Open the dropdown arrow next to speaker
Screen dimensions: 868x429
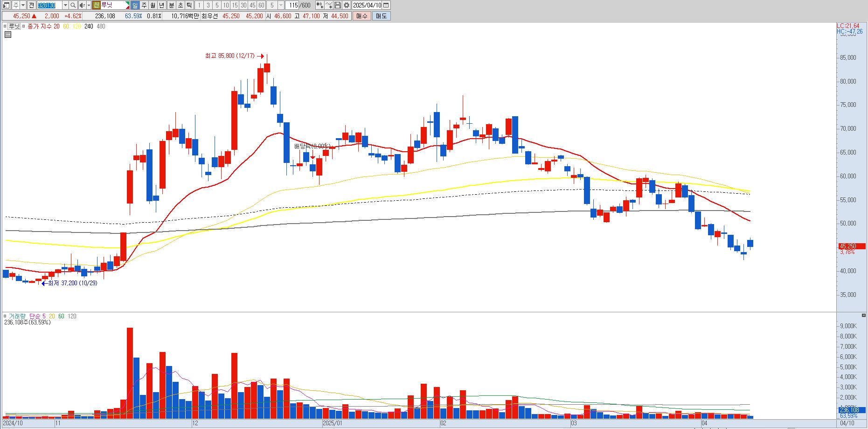89,5
